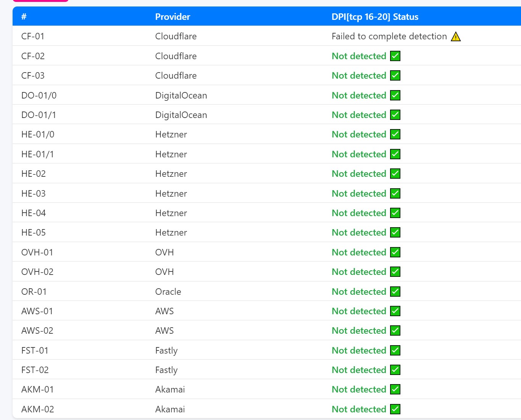Click "Hetzner" provider in the HE-02 row

coord(171,174)
